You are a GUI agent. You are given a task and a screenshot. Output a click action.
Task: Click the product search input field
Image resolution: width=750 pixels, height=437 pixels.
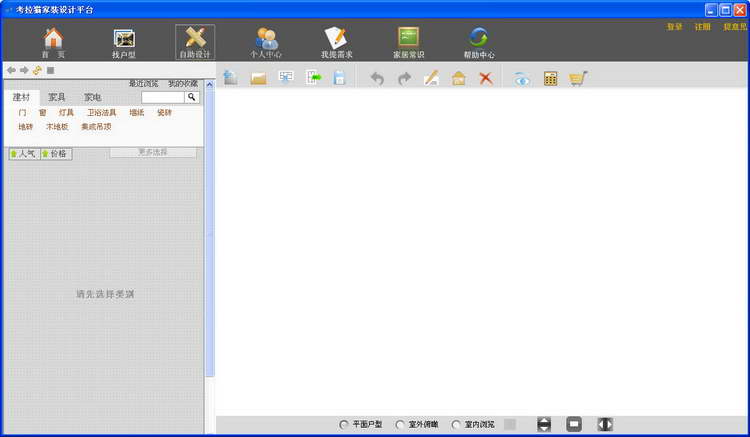[x=163, y=97]
